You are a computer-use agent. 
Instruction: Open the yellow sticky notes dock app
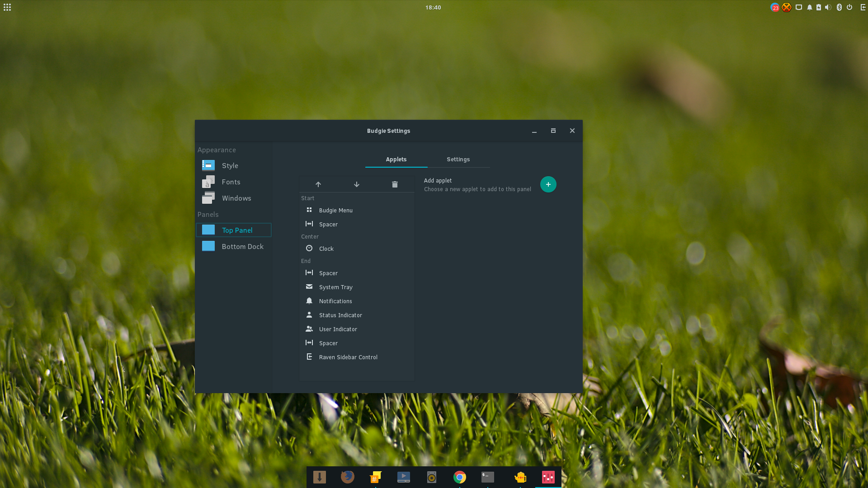(x=375, y=477)
